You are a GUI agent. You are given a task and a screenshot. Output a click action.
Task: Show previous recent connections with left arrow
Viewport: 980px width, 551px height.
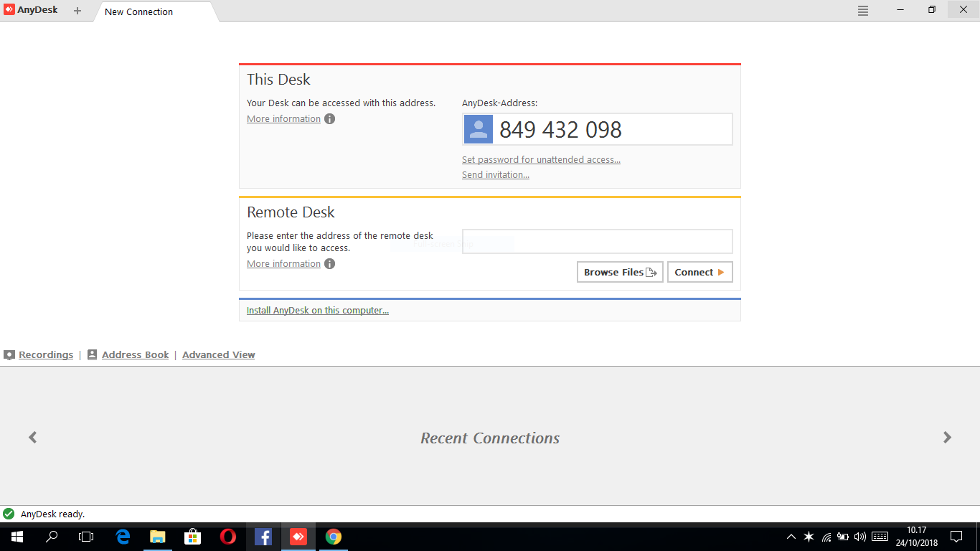[32, 437]
